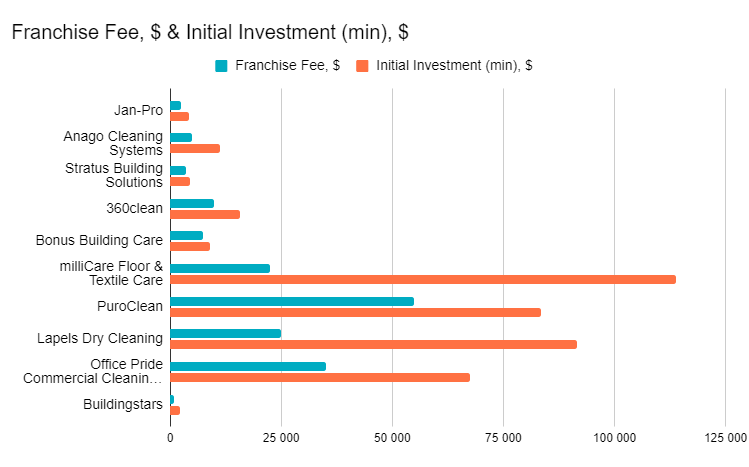Click the Jan-Pro axis label
Image resolution: width=749 pixels, height=467 pixels.
pyautogui.click(x=139, y=110)
